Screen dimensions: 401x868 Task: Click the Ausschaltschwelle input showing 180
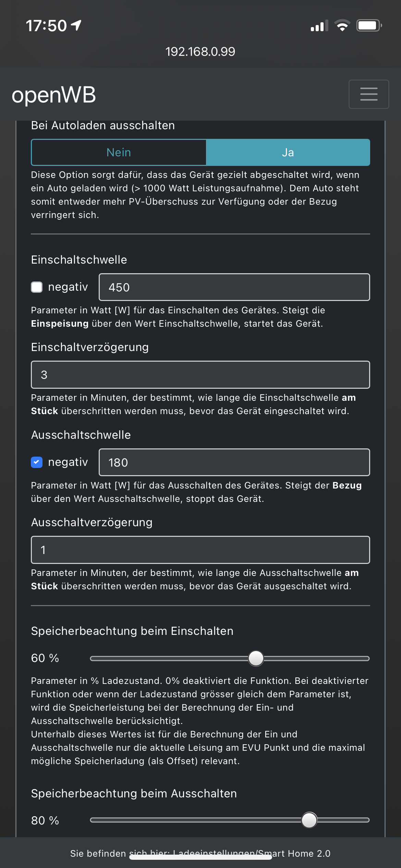(x=234, y=462)
